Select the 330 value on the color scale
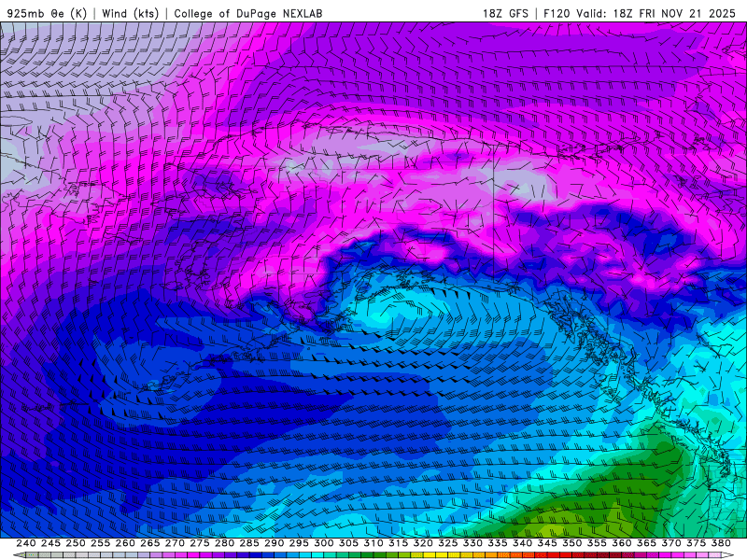Viewport: 747px width, 560px height. [x=472, y=543]
